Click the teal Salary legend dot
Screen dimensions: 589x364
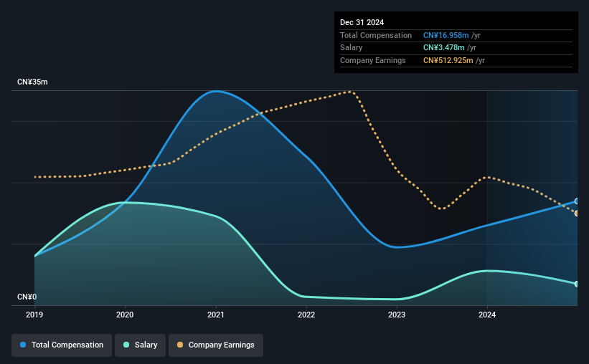(126, 345)
